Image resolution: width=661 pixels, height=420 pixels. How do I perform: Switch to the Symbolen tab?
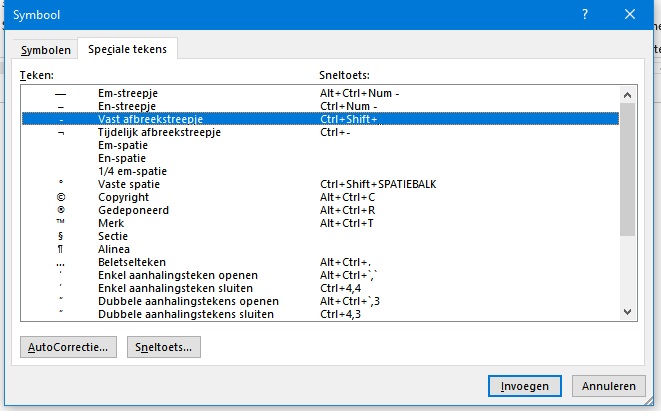tap(47, 50)
